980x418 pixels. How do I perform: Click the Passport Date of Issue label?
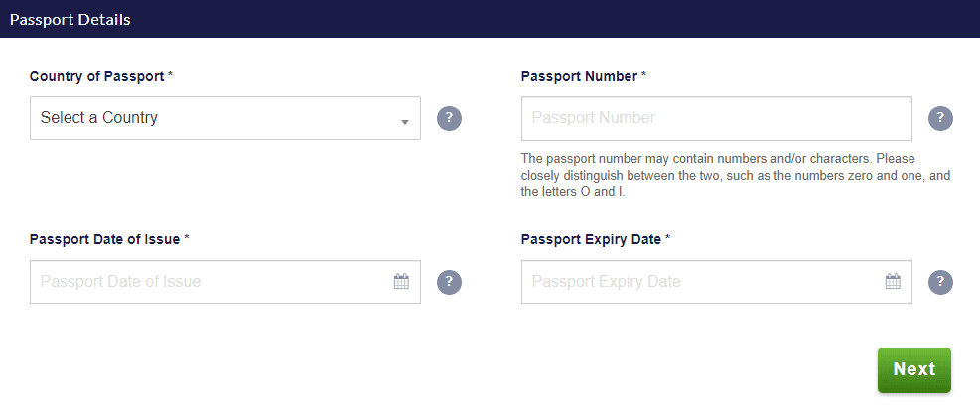[104, 239]
